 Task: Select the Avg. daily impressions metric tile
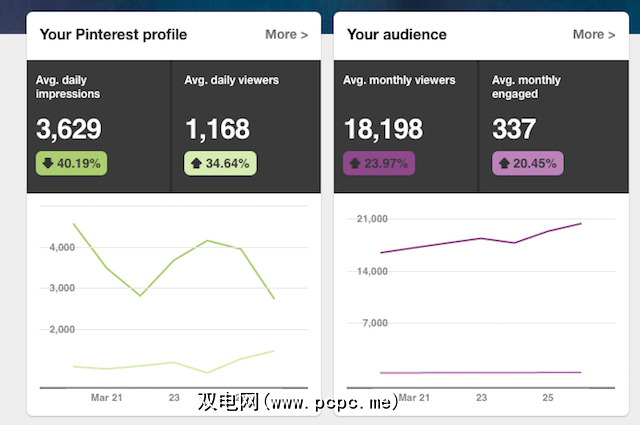click(x=99, y=126)
